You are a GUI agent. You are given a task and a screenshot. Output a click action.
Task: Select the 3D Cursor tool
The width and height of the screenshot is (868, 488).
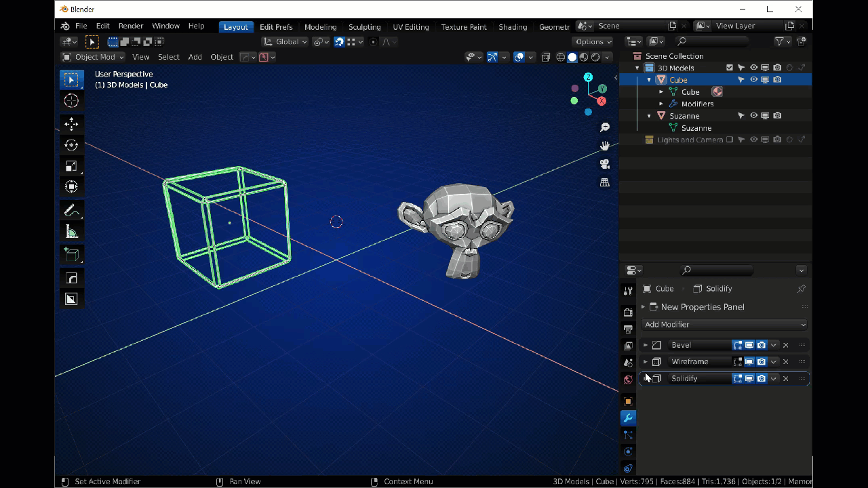pyautogui.click(x=71, y=101)
